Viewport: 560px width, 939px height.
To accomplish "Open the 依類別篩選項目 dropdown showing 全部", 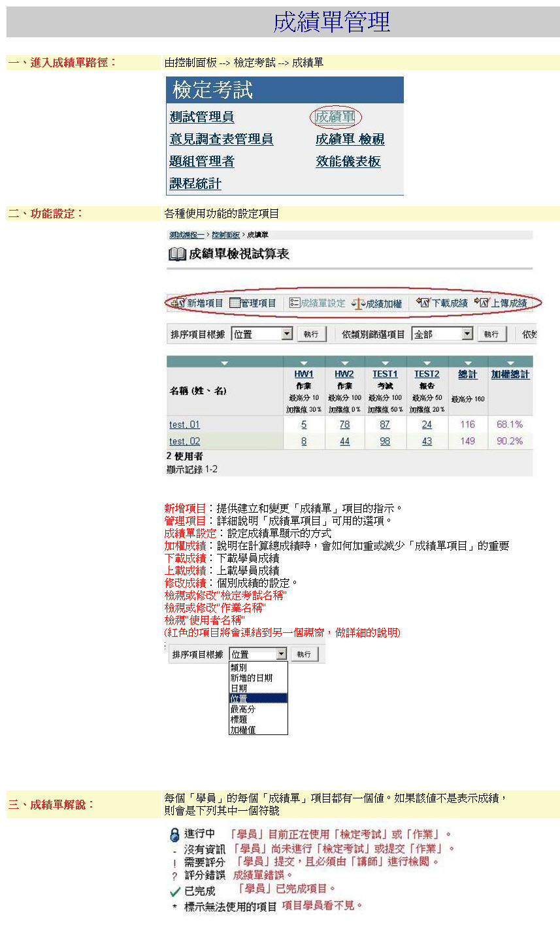I will pos(467,334).
